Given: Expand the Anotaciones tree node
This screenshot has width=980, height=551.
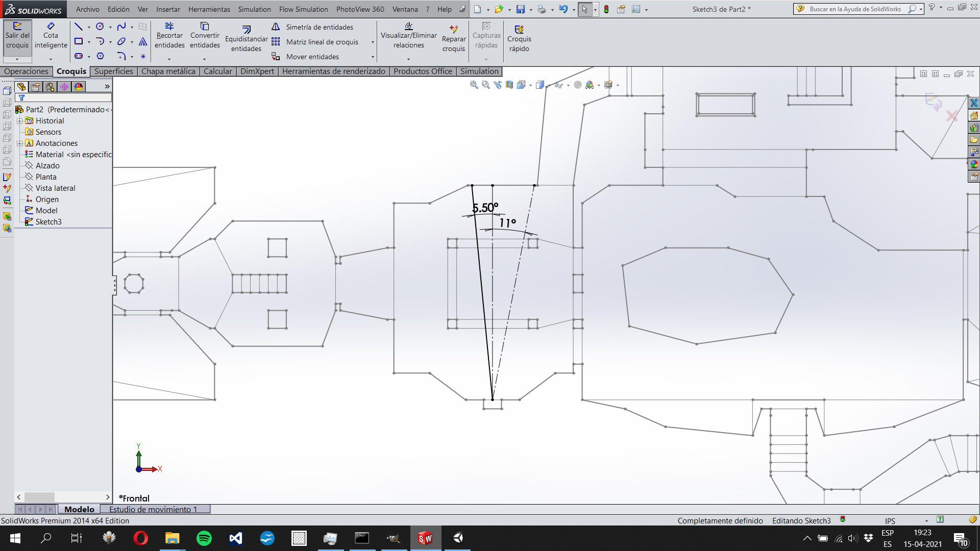Looking at the screenshot, I should point(20,143).
